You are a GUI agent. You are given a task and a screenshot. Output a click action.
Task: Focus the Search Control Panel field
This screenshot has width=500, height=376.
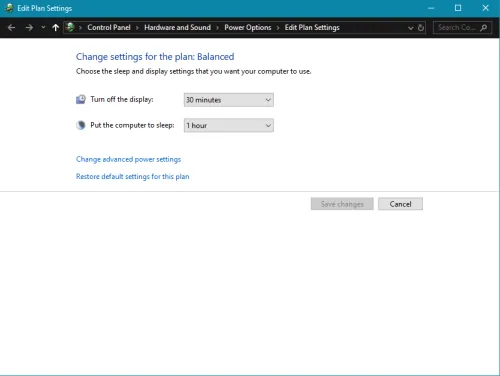click(457, 28)
